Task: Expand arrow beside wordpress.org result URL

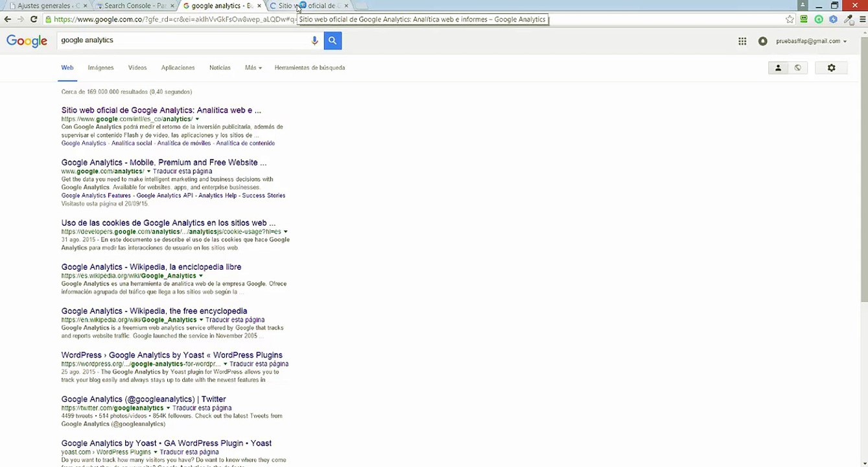Action: tap(226, 364)
